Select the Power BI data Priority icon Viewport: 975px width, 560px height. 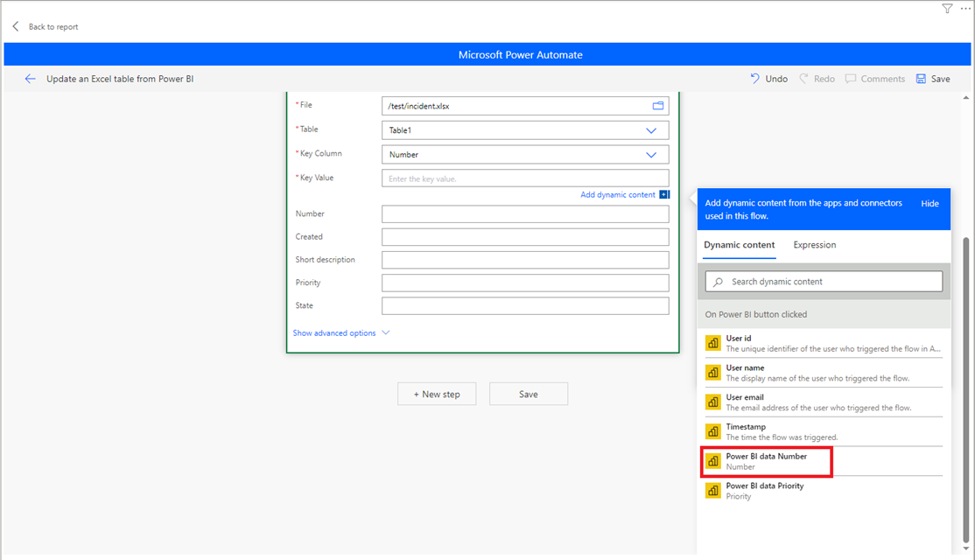click(x=713, y=490)
